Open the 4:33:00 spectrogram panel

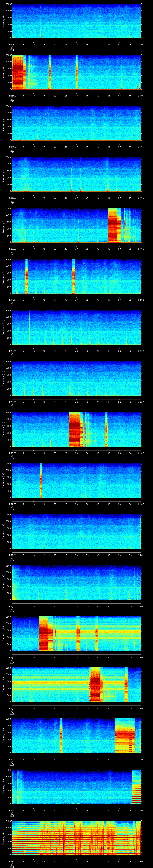pyautogui.click(x=77, y=583)
